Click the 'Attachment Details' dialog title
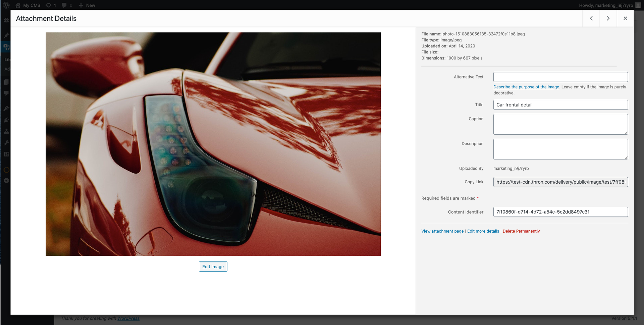Viewport: 644px width, 325px height. [46, 18]
